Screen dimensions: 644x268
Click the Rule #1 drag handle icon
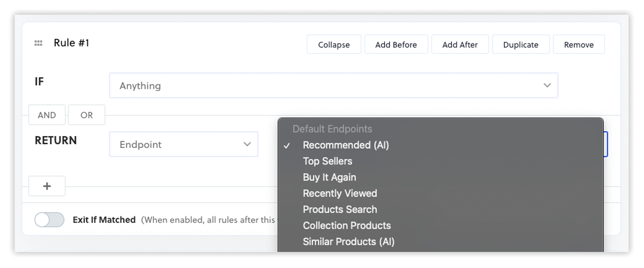[38, 43]
